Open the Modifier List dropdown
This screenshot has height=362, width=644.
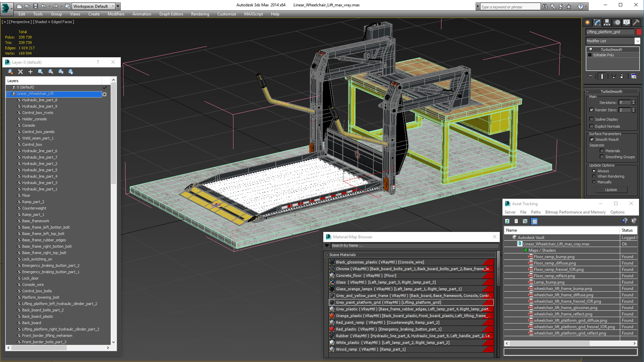(637, 41)
